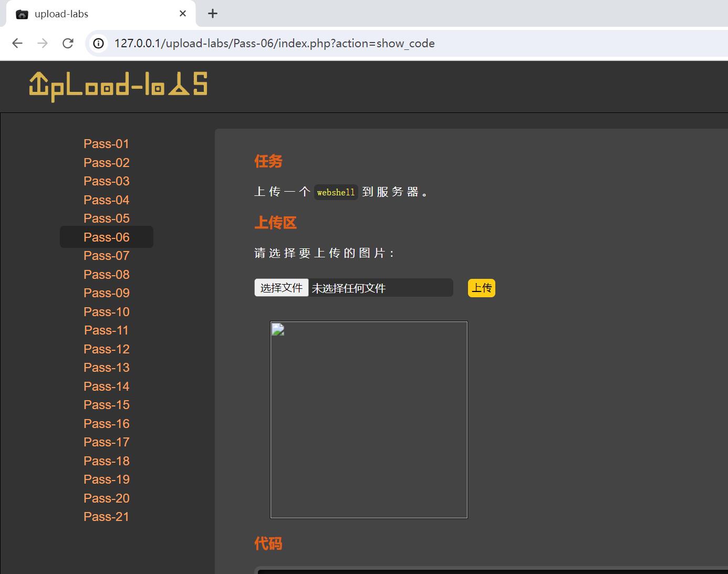Open Pass-03 in the sidebar
The height and width of the screenshot is (574, 728).
[x=106, y=181]
